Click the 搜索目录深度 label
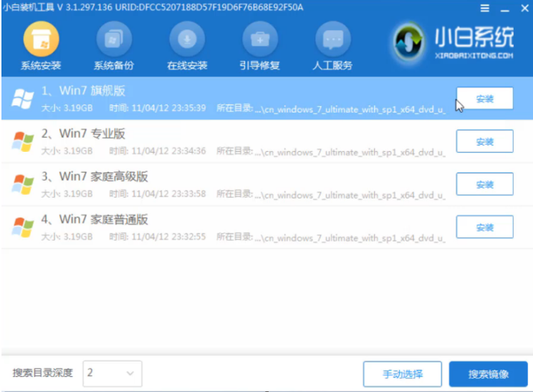The width and height of the screenshot is (533, 392). pos(43,373)
